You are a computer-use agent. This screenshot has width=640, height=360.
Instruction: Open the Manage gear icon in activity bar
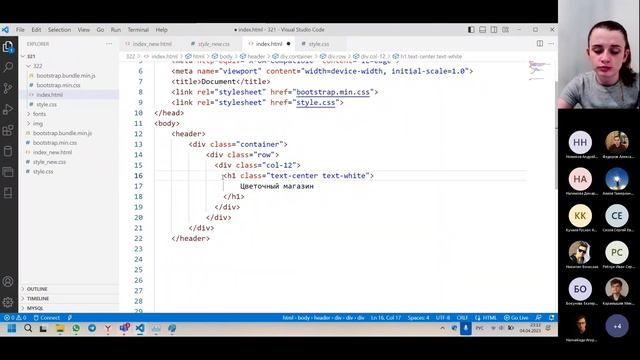coord(8,302)
